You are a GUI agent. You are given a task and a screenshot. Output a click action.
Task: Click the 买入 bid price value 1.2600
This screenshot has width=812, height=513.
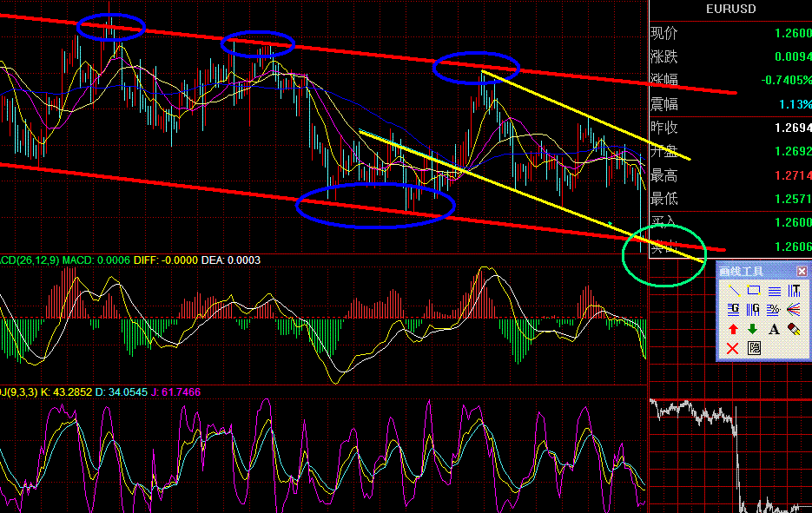coord(793,222)
